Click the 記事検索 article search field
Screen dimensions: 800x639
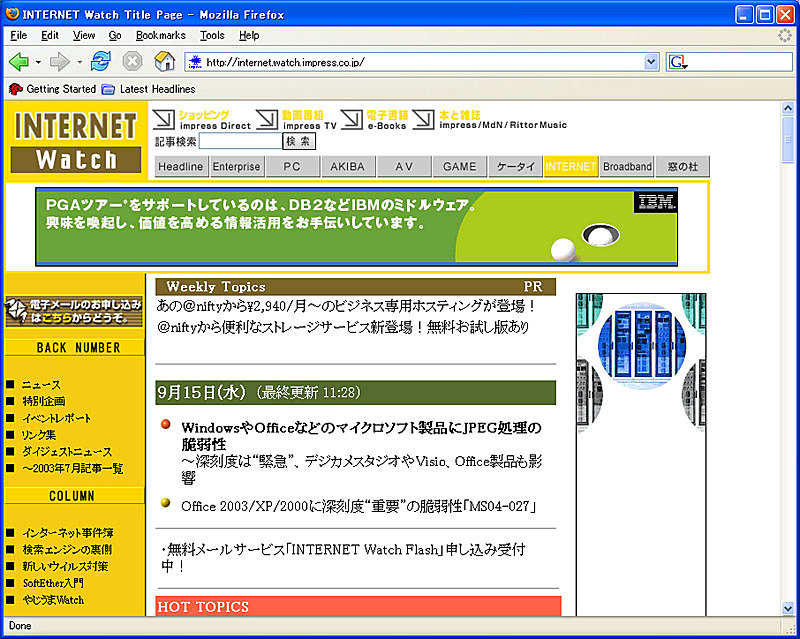pos(240,141)
